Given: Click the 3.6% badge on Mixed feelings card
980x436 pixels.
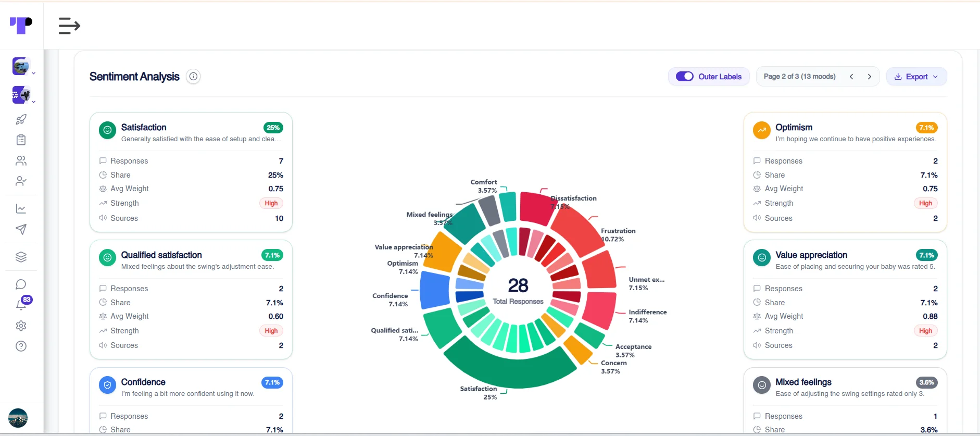Looking at the screenshot, I should (926, 382).
